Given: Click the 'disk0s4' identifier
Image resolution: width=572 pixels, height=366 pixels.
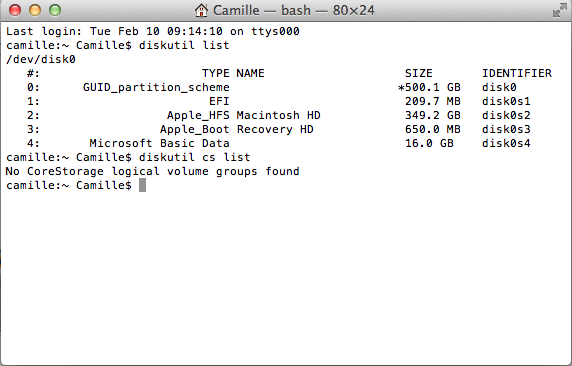Looking at the screenshot, I should 506,143.
